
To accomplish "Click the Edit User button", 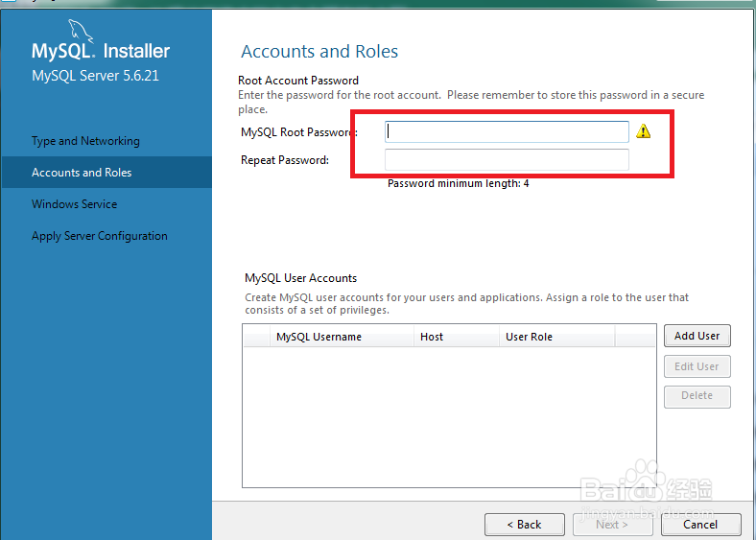I will click(x=697, y=366).
